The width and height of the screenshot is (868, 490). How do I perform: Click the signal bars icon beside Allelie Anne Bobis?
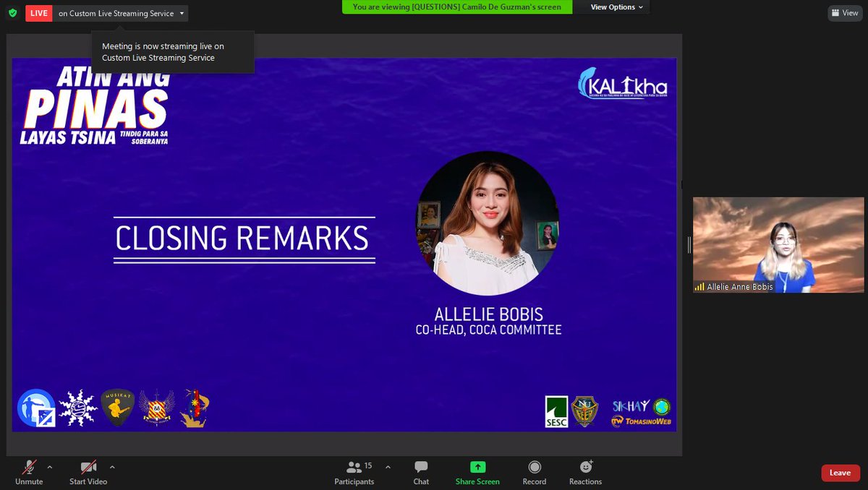(699, 287)
